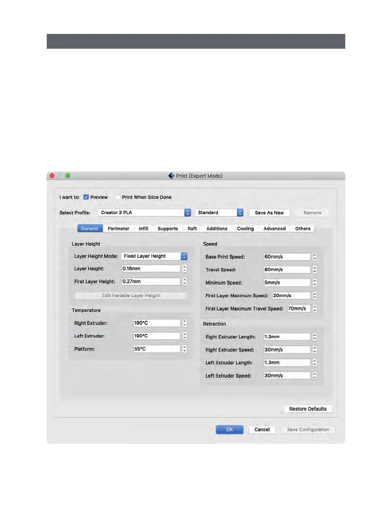This screenshot has height=532, width=392.
Task: Click the Cancel button
Action: [x=262, y=430]
